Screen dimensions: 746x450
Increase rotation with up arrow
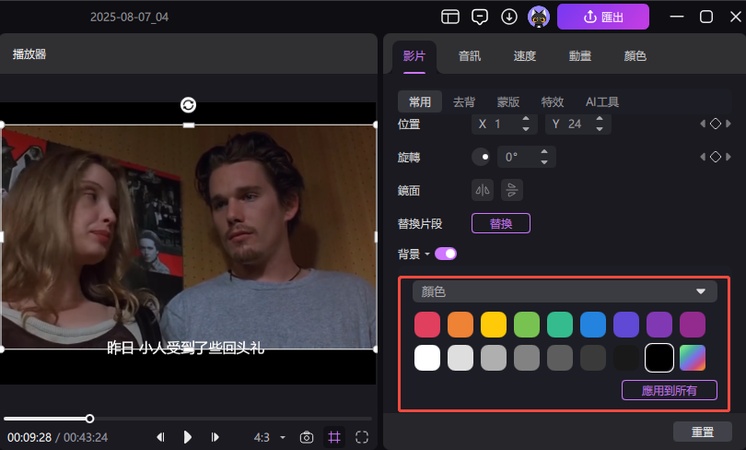point(544,152)
